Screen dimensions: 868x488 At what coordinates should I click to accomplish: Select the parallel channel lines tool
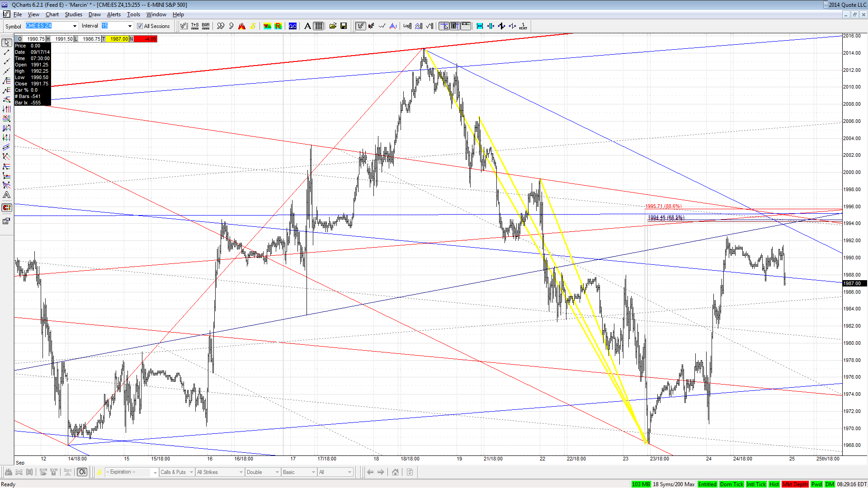coord(6,147)
